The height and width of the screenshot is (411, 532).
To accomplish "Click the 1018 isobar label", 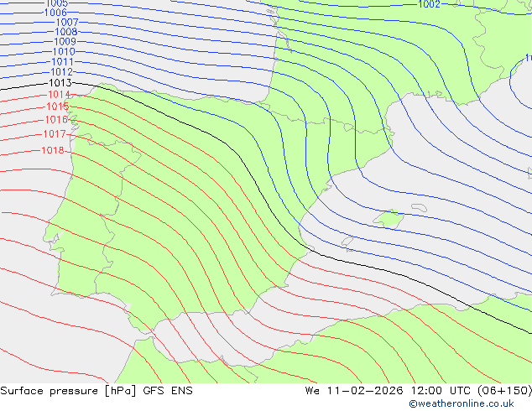I will (53, 150).
